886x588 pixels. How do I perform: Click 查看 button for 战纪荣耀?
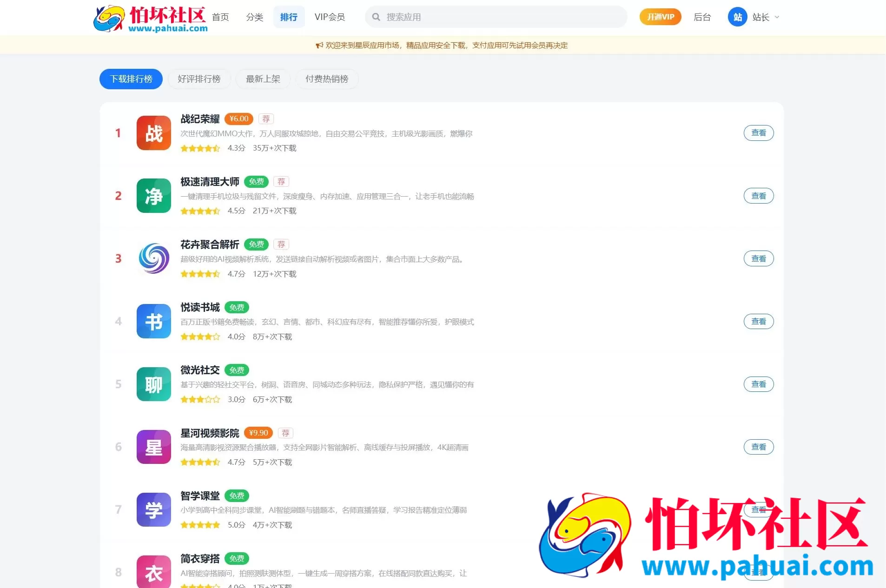(x=759, y=133)
